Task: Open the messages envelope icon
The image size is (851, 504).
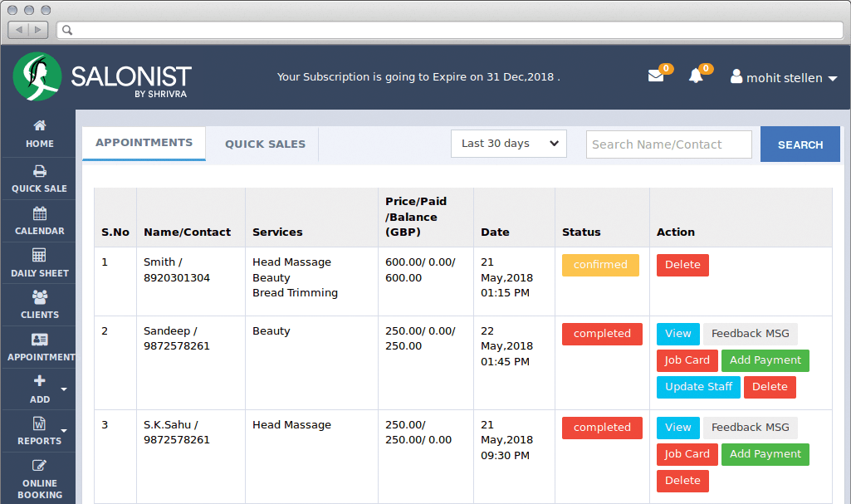Action: 656,76
